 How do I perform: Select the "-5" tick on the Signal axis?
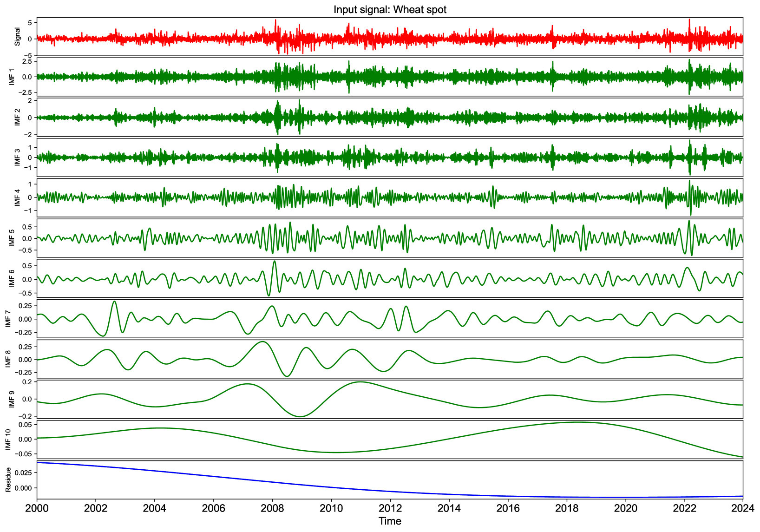tap(28, 55)
